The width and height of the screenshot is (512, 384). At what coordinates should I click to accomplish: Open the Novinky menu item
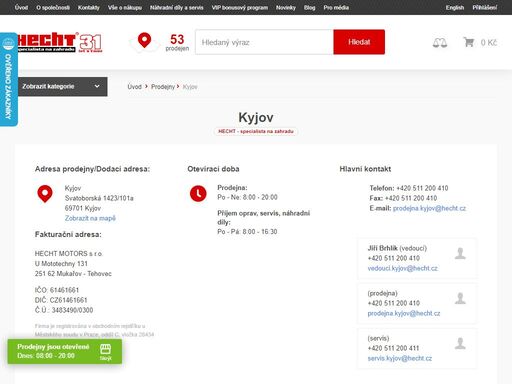pos(286,7)
